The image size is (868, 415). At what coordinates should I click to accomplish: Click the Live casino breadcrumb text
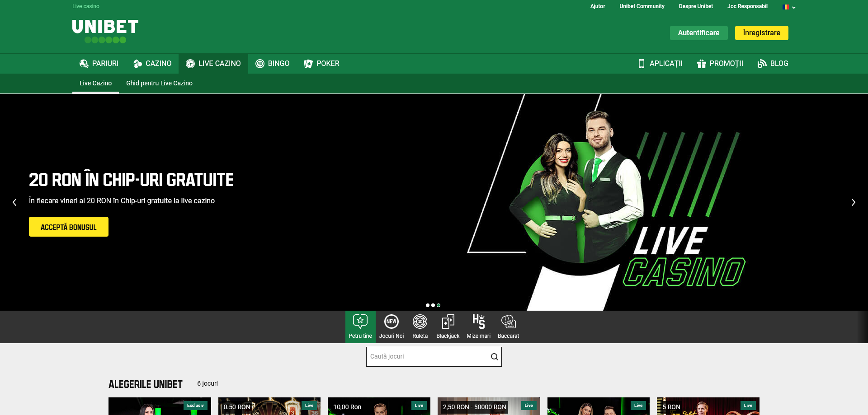pos(86,6)
